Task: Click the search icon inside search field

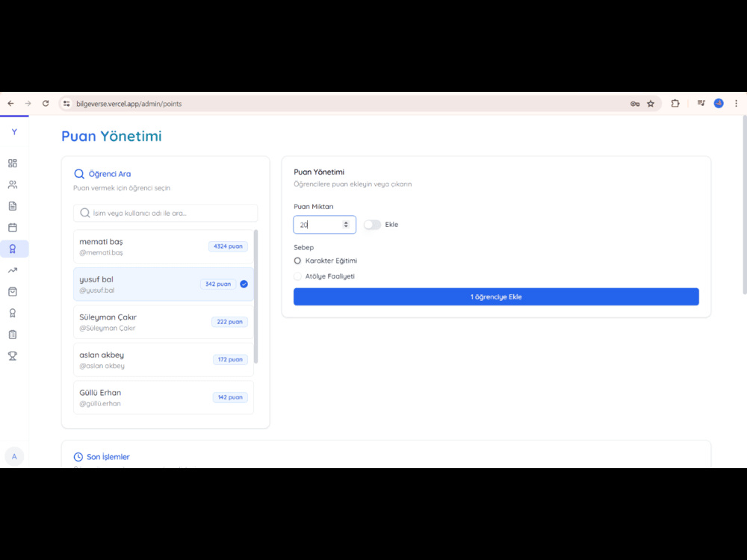Action: tap(85, 213)
